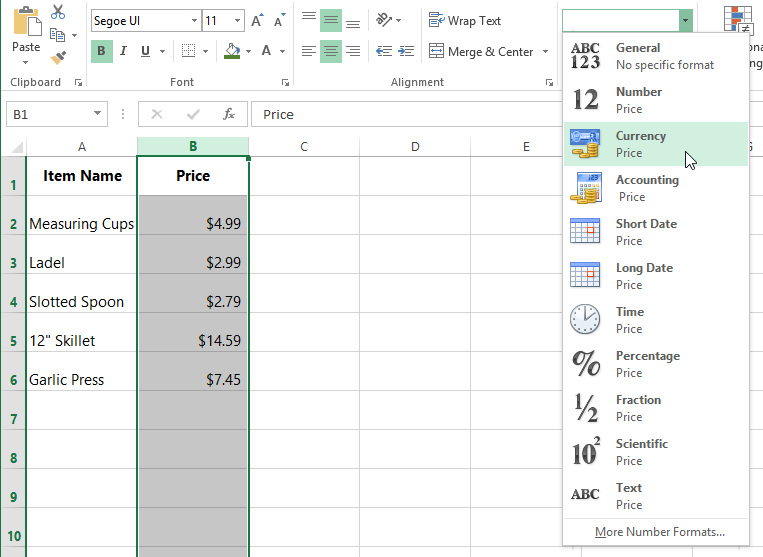Select the Format Painter brush
Viewport: 763px width, 557px height.
58,58
